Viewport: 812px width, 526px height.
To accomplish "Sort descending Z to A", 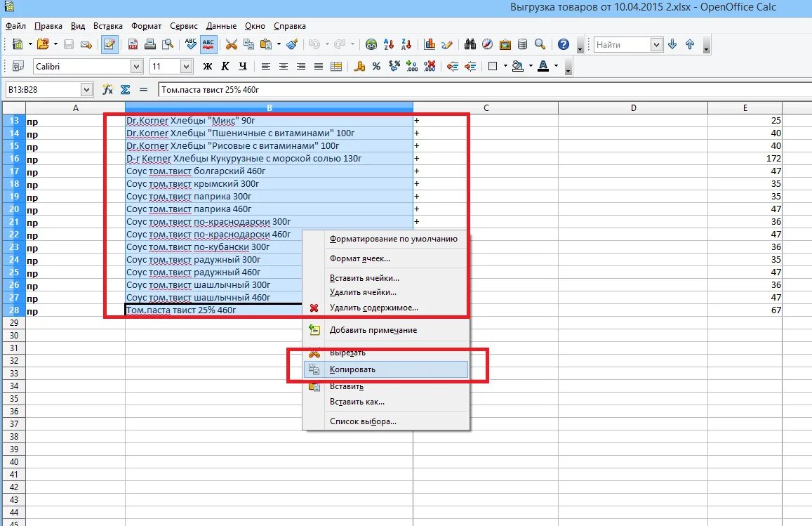I will coord(406,44).
